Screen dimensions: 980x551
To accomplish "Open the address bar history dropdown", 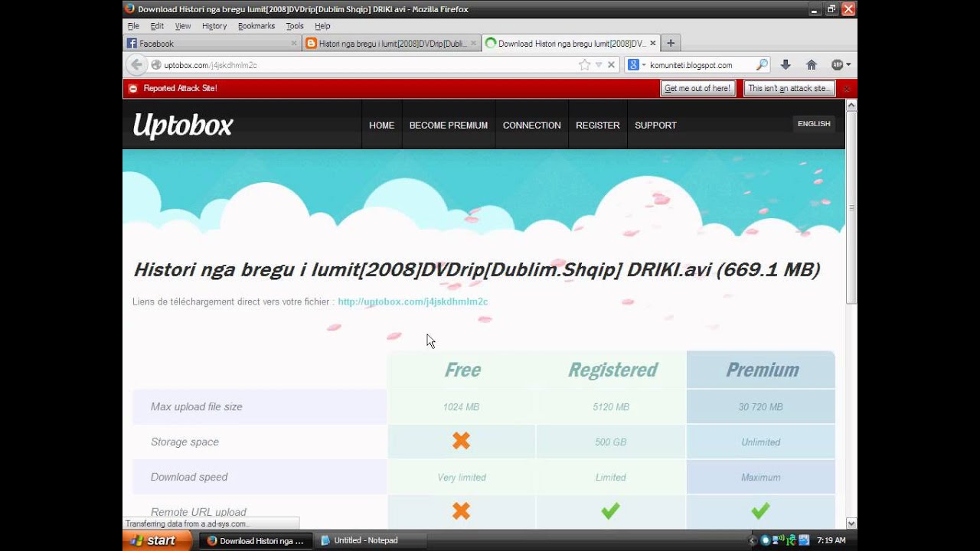I will pyautogui.click(x=599, y=65).
